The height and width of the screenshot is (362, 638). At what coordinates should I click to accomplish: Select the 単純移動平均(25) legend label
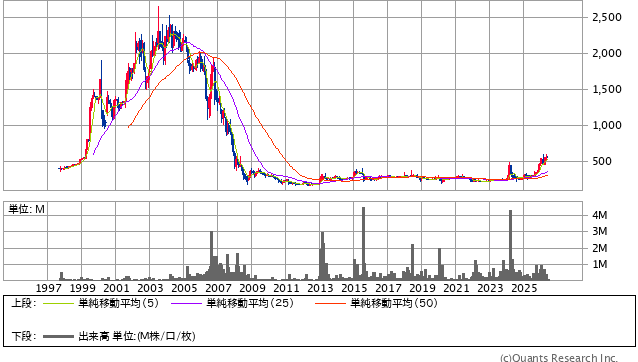tap(250, 303)
